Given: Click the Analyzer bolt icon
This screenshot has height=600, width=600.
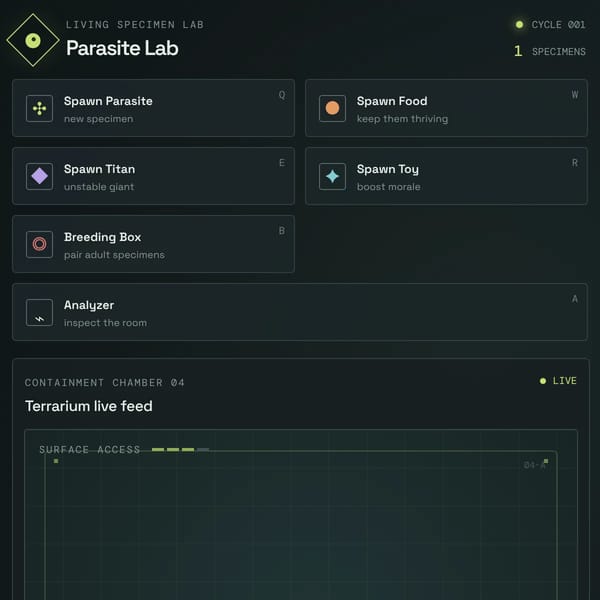Looking at the screenshot, I should (x=39, y=312).
